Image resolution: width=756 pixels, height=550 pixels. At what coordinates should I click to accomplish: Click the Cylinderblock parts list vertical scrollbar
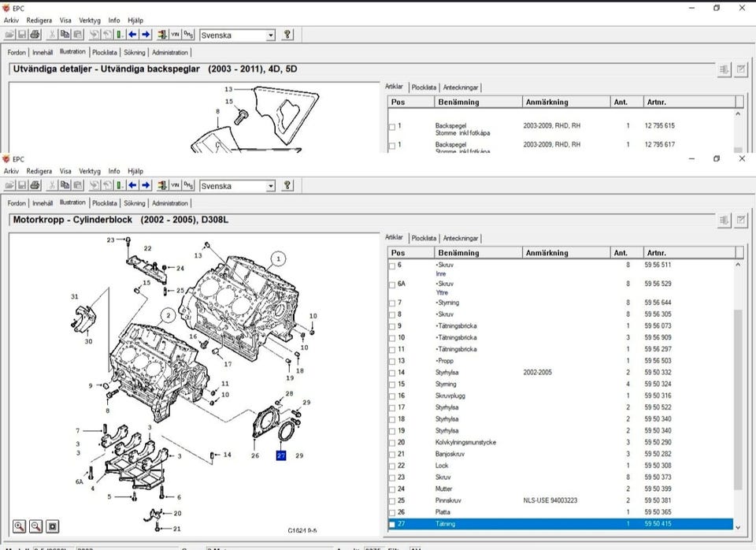(738, 394)
